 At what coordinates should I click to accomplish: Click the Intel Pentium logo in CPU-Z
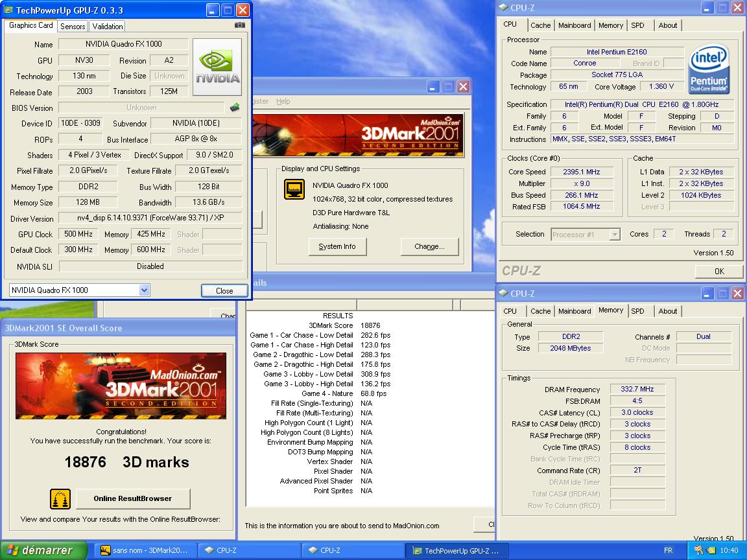point(708,68)
